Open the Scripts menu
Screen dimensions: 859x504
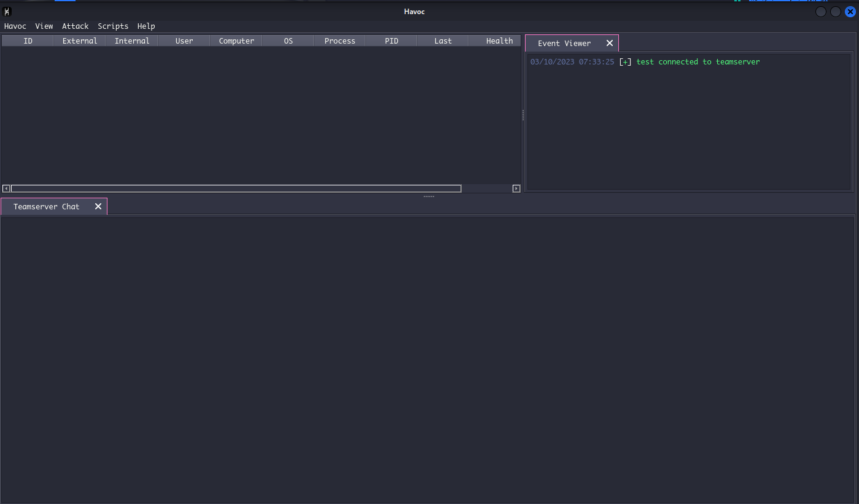[x=113, y=26]
